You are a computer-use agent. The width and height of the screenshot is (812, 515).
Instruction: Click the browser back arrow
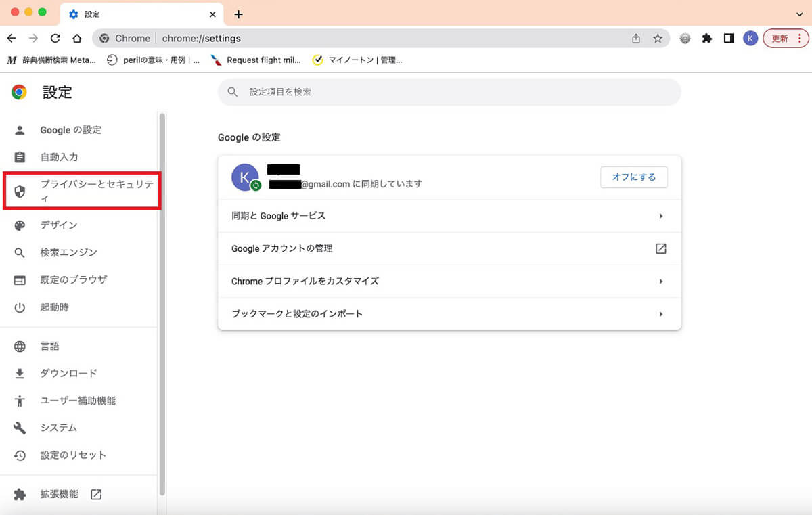pos(12,39)
